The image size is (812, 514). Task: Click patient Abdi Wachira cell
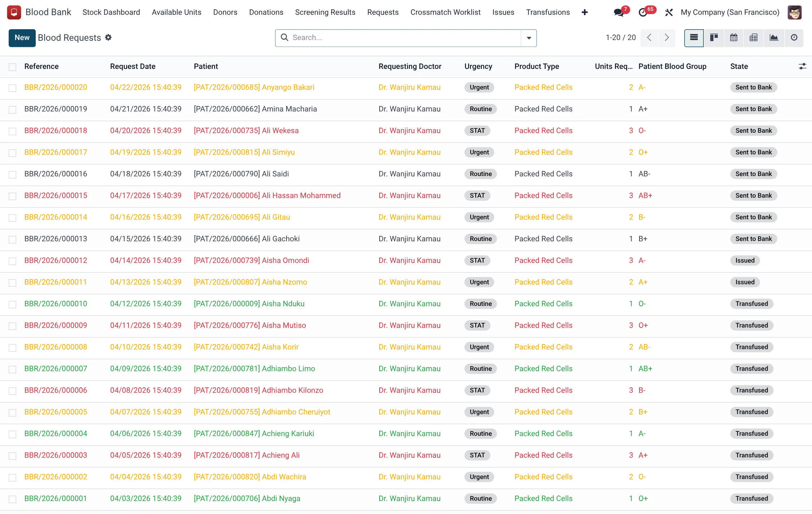tap(250, 477)
